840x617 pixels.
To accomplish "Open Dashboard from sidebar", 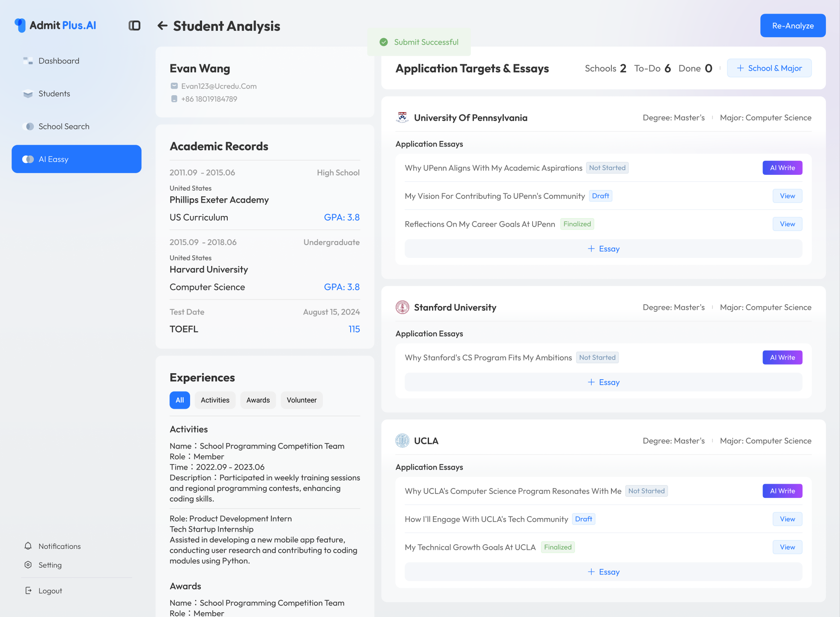I will tap(59, 61).
